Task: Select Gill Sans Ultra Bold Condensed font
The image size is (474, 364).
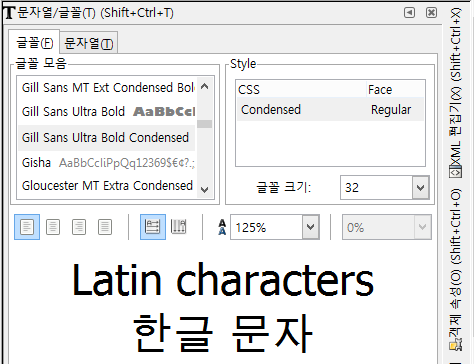Action: click(107, 137)
